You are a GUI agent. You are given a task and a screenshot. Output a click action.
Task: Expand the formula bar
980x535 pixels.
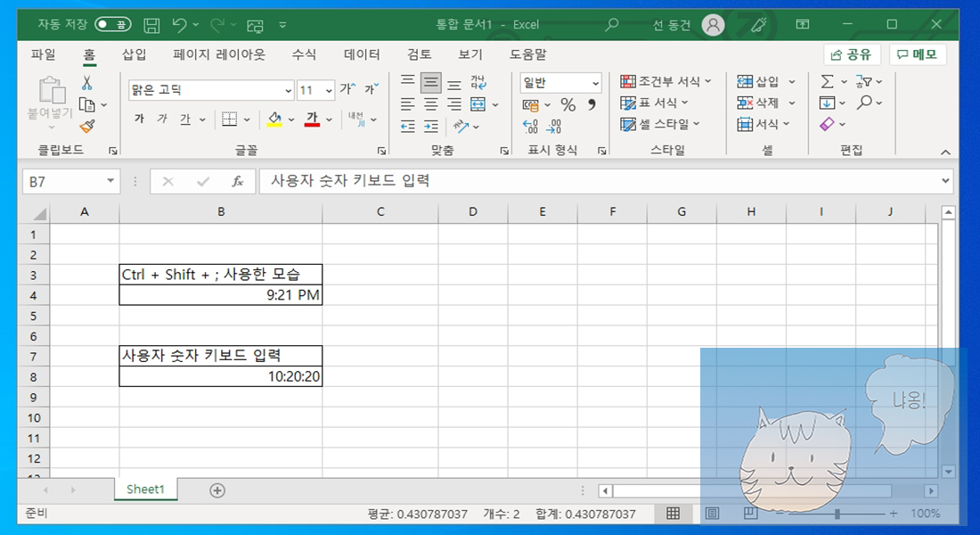(945, 181)
